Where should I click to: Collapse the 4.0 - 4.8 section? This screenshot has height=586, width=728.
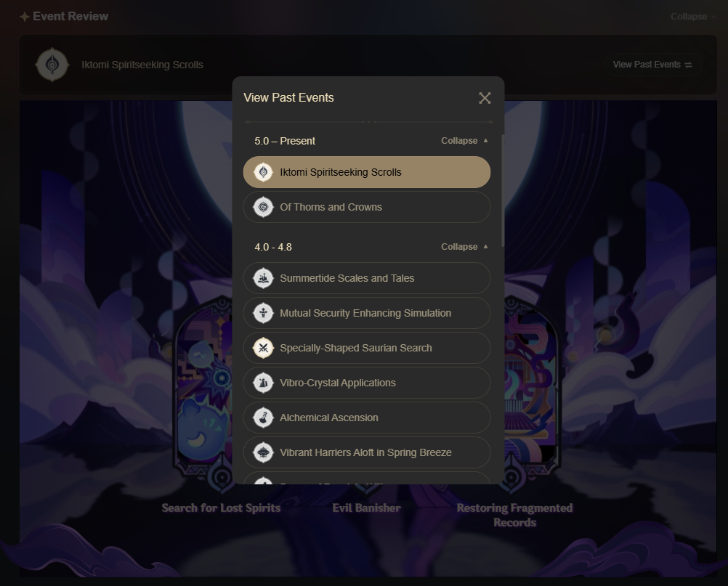[464, 247]
